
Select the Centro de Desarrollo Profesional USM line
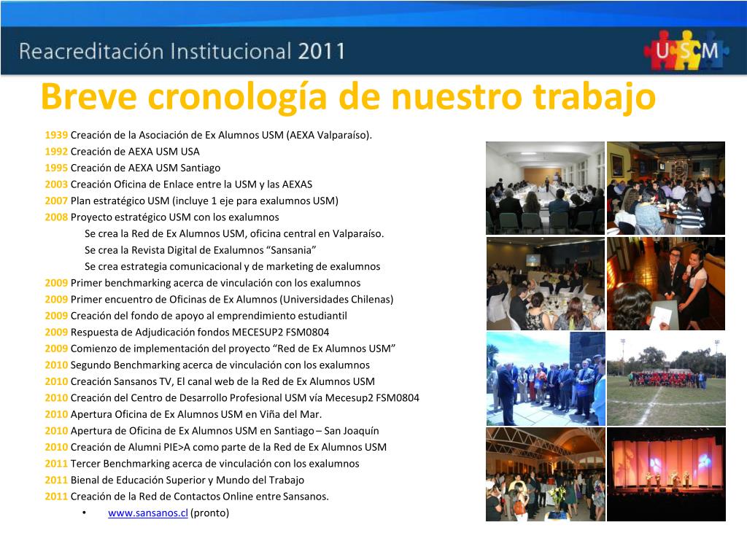coord(232,397)
